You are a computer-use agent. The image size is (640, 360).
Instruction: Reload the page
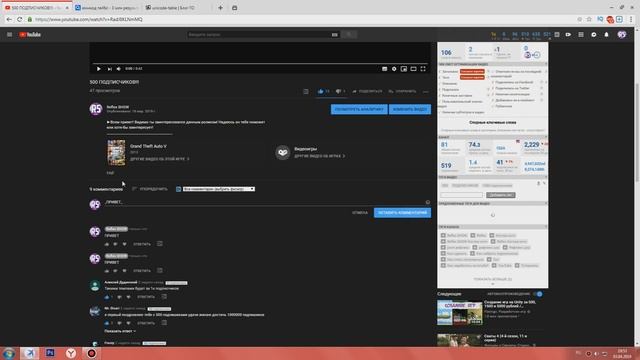(x=19, y=19)
